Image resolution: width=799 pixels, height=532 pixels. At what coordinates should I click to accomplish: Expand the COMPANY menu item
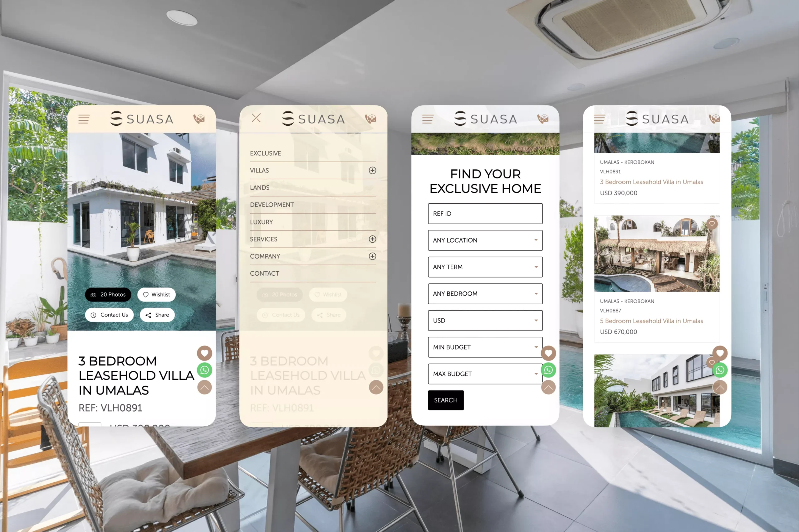point(372,256)
